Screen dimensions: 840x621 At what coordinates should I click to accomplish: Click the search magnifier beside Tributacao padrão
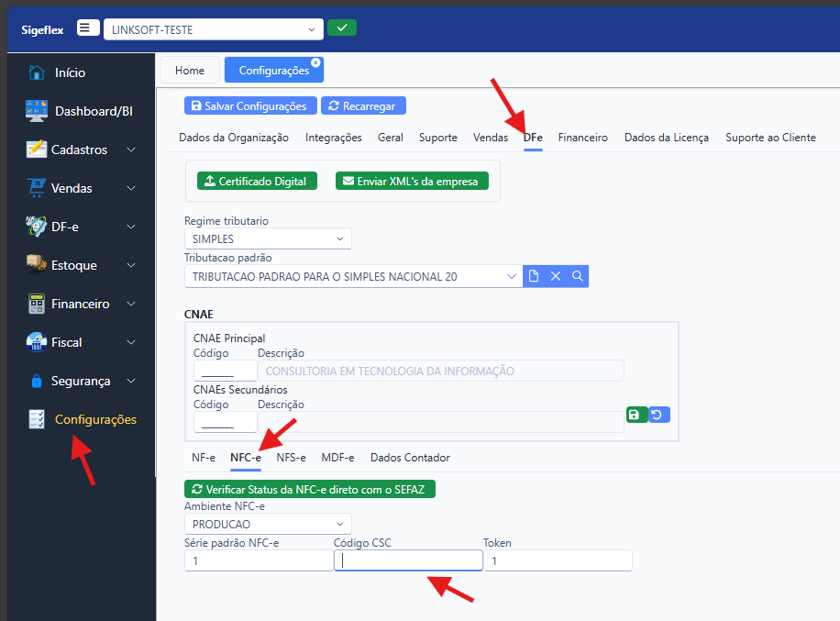click(578, 276)
